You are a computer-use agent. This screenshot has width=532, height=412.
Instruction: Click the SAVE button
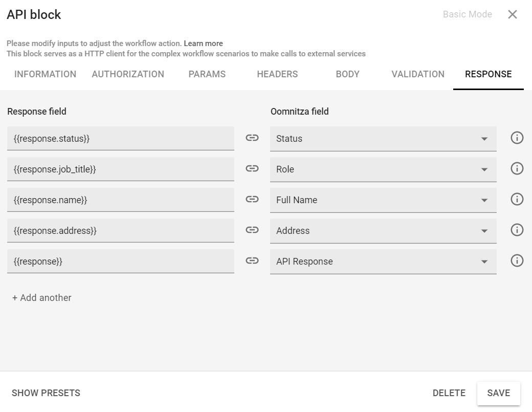coord(499,393)
